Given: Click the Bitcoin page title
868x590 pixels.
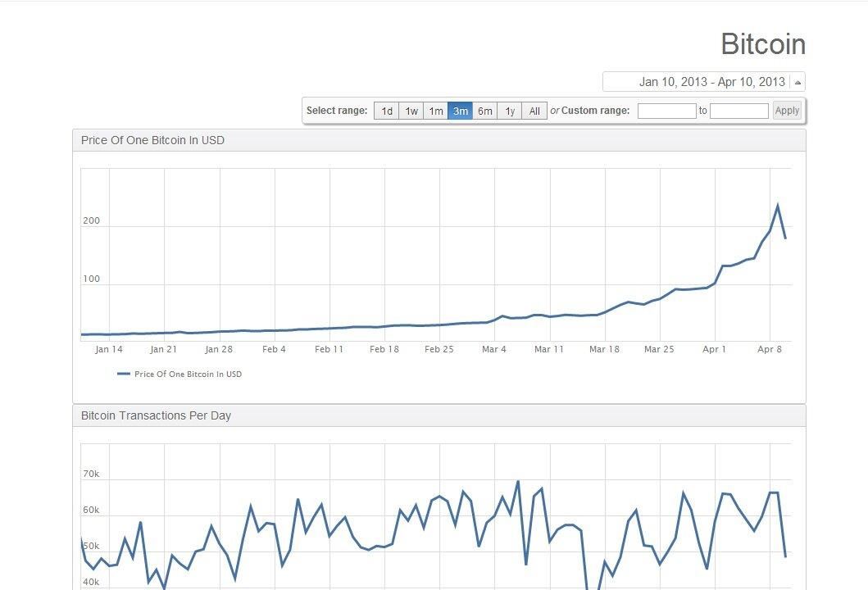Looking at the screenshot, I should [x=762, y=44].
